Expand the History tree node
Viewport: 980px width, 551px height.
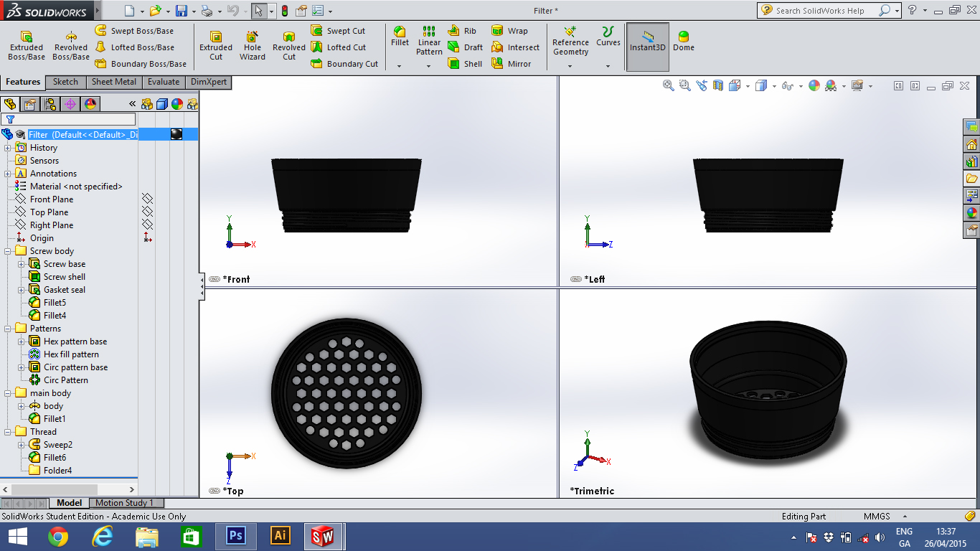coord(8,148)
